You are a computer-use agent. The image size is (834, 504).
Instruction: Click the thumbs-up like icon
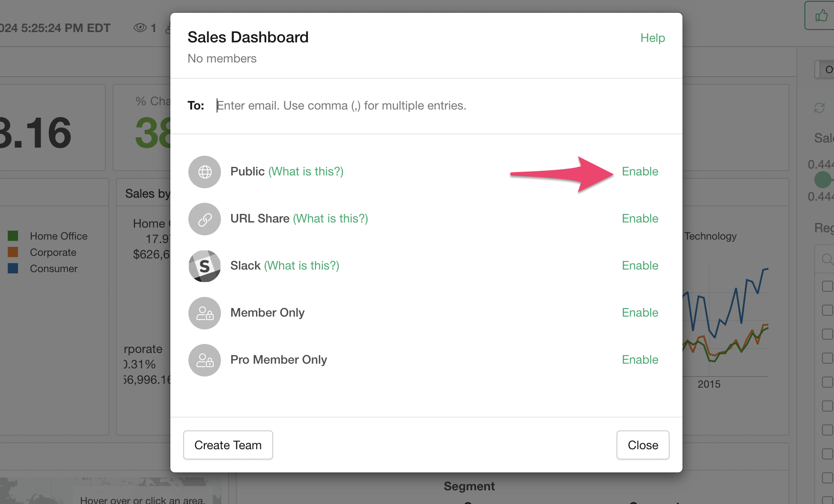(x=821, y=16)
